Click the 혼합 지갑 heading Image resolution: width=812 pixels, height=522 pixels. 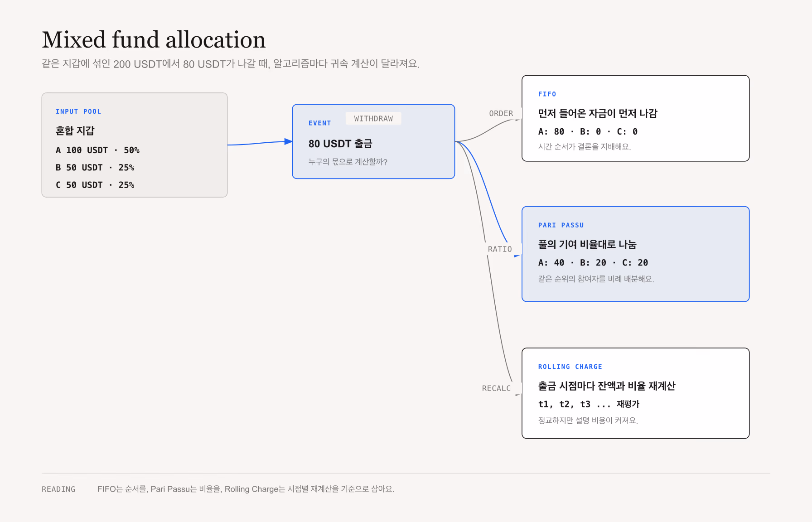coord(75,130)
